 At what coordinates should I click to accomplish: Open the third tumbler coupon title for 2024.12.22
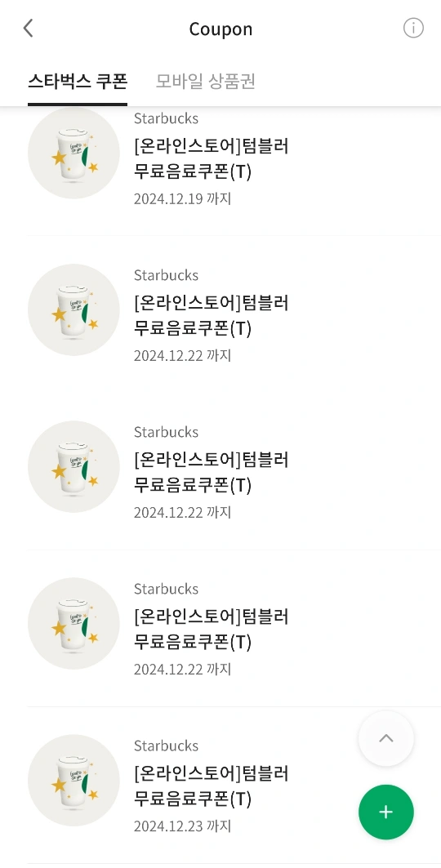[212, 630]
